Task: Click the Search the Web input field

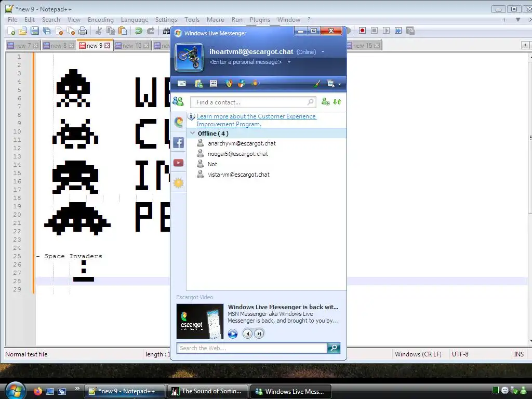Action: click(252, 348)
